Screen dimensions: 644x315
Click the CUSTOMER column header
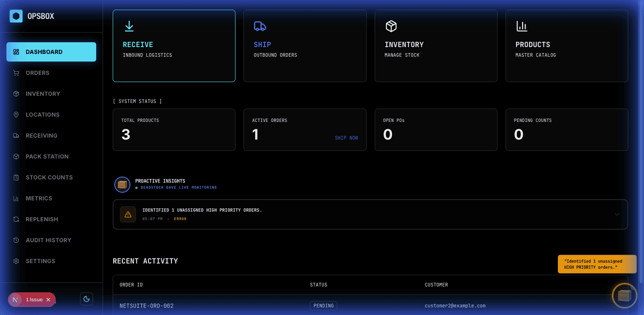pyautogui.click(x=436, y=285)
